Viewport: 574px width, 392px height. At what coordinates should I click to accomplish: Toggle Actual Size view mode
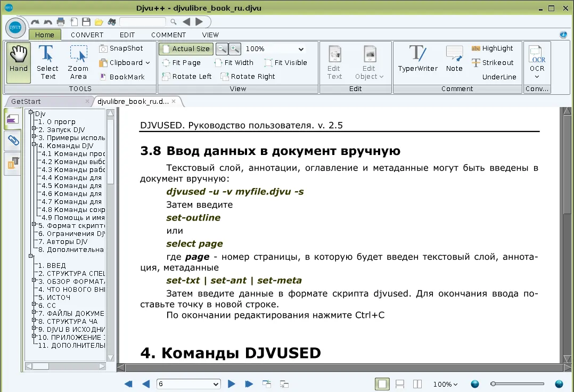point(186,49)
